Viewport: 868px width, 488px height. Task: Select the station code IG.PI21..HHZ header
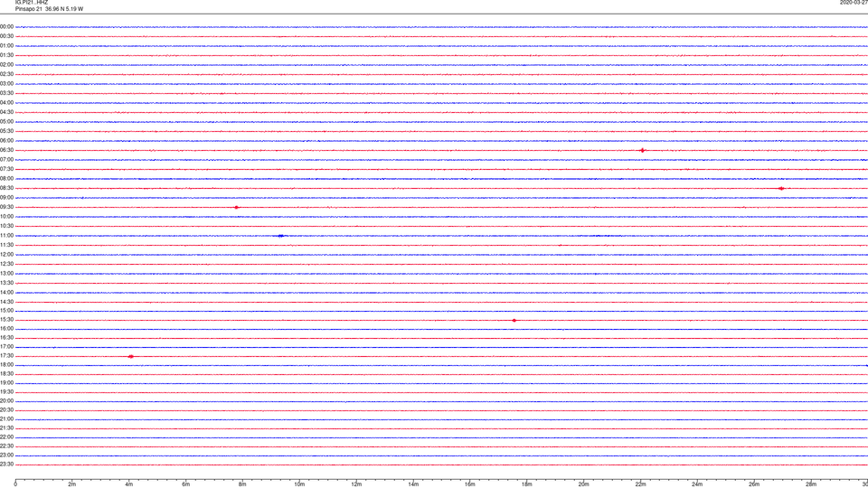click(x=32, y=3)
